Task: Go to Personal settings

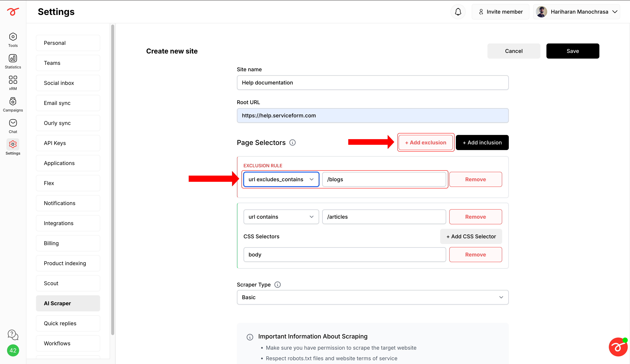Action: [68, 43]
